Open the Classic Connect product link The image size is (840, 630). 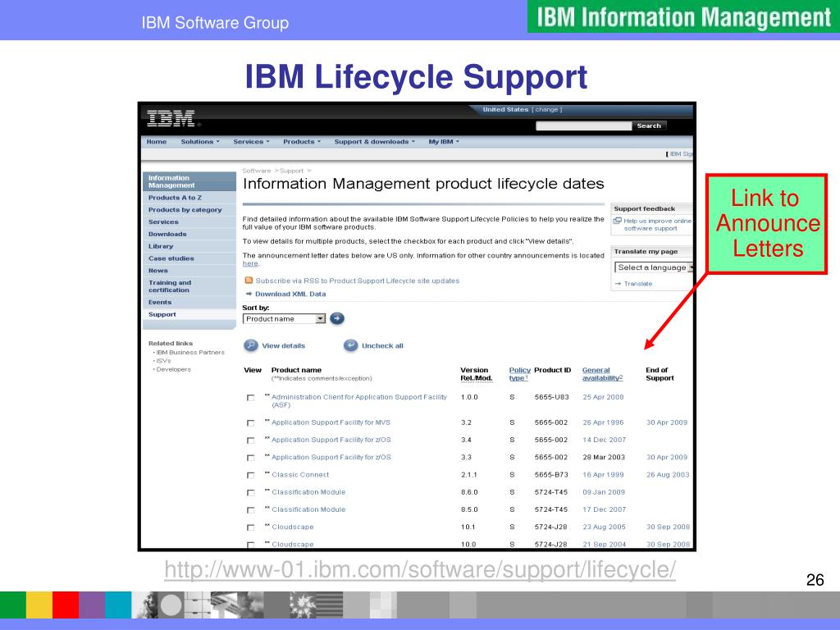pyautogui.click(x=300, y=475)
